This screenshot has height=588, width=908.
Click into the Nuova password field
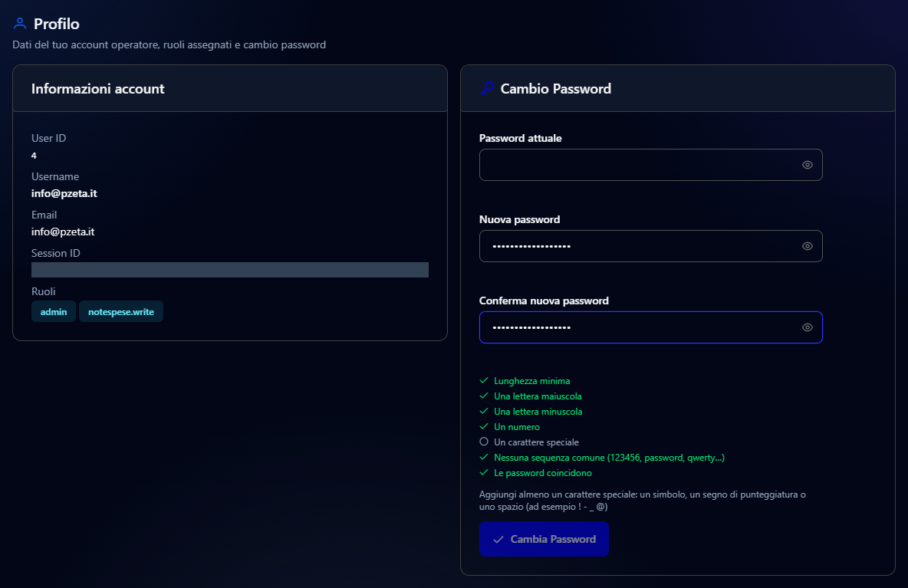[650, 246]
